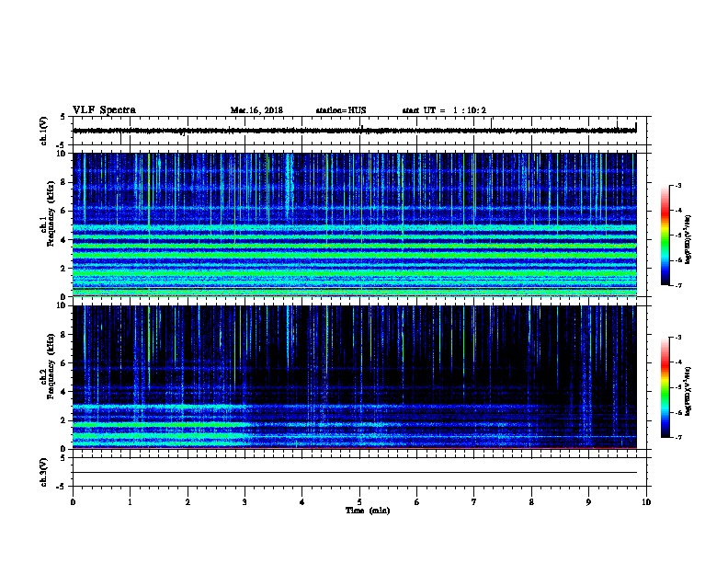This screenshot has width=728, height=563.
Task: Click time axis tick label "6"
Action: [x=416, y=502]
